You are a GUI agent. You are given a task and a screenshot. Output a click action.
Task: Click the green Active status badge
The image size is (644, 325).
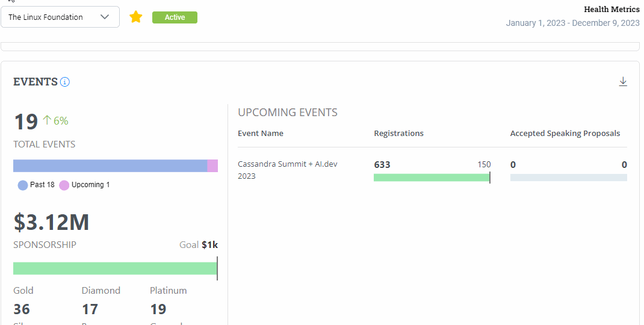coord(175,17)
